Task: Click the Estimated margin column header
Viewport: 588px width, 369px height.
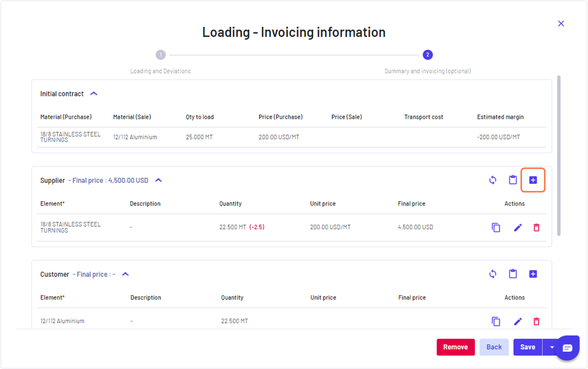Action: pos(500,117)
